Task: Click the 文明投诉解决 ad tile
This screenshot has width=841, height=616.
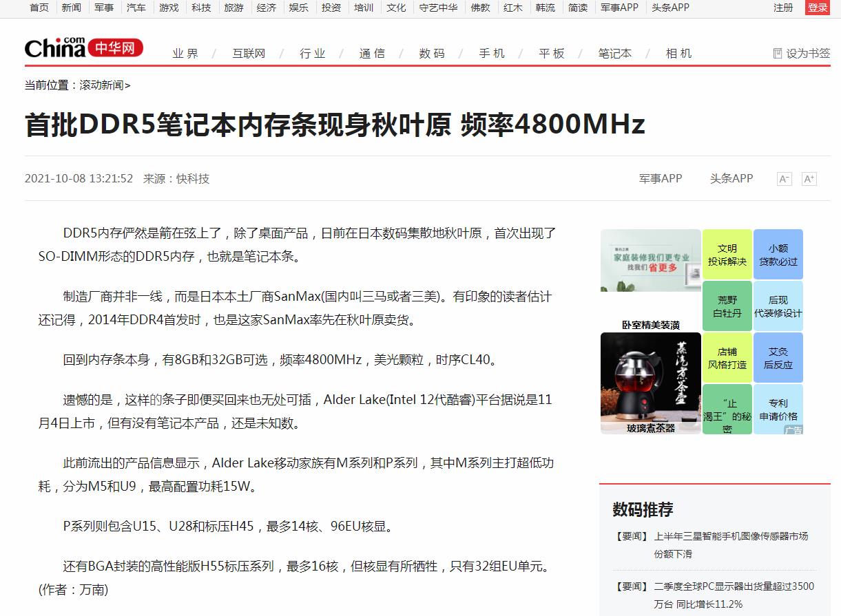Action: 727,255
